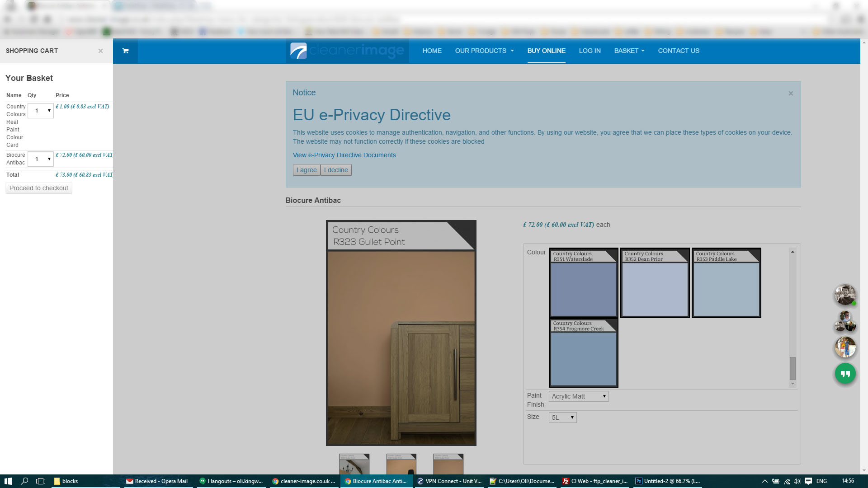Click Proceed to checkout button
The height and width of the screenshot is (488, 868).
[39, 188]
